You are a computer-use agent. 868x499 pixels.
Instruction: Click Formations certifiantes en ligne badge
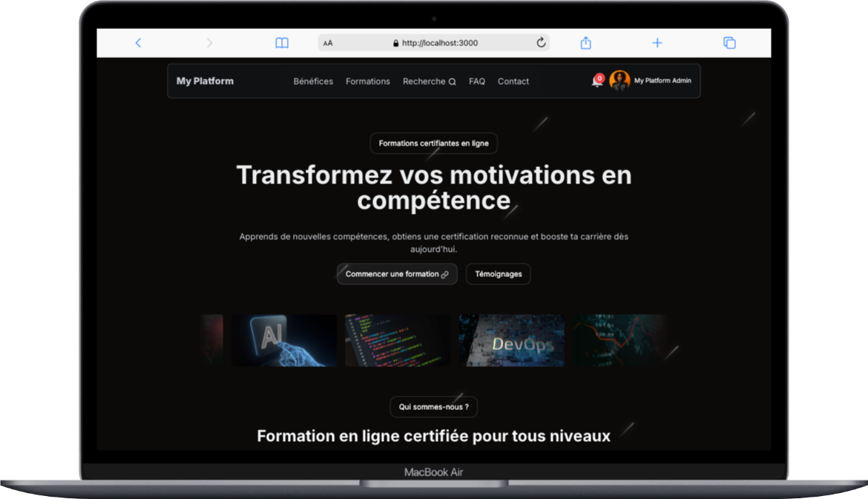[433, 143]
